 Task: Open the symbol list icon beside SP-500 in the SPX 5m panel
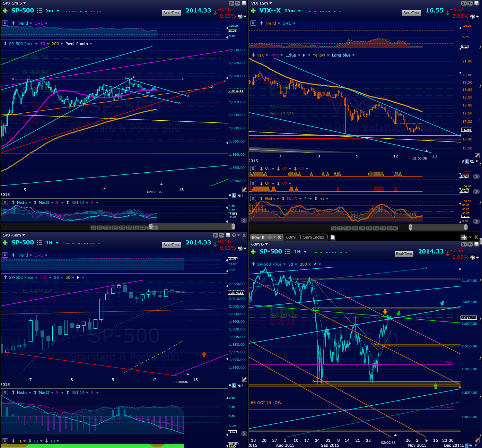[x=40, y=11]
